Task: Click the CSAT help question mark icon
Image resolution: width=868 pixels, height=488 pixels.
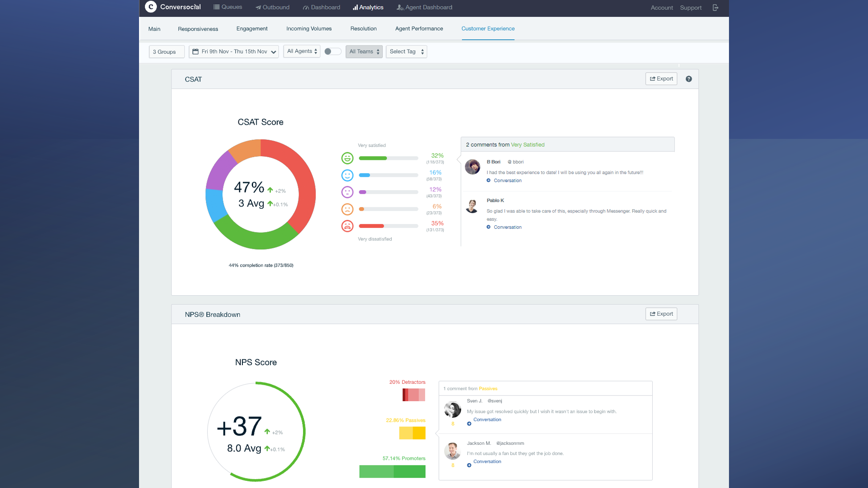Action: click(x=688, y=79)
